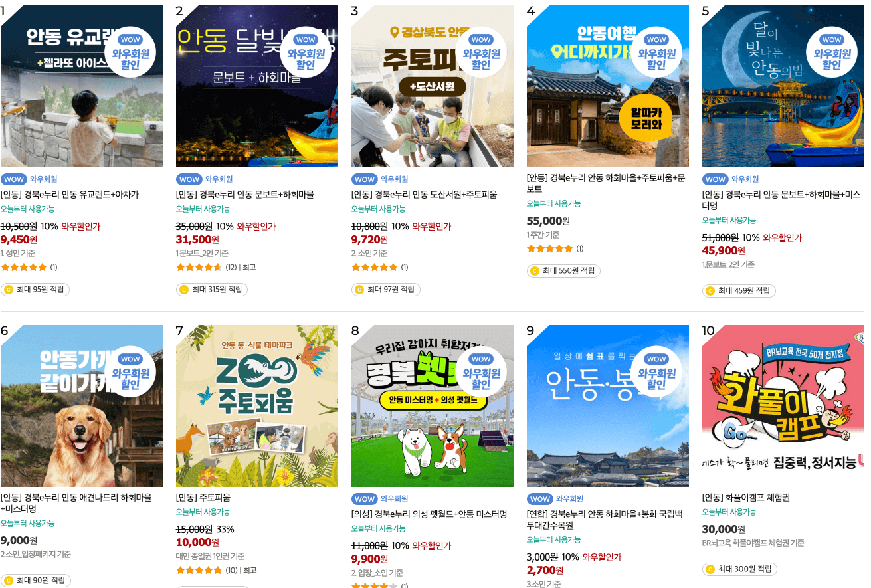The width and height of the screenshot is (871, 588).
Task: Click the WOW badge under item 9
Action: pyautogui.click(x=540, y=499)
